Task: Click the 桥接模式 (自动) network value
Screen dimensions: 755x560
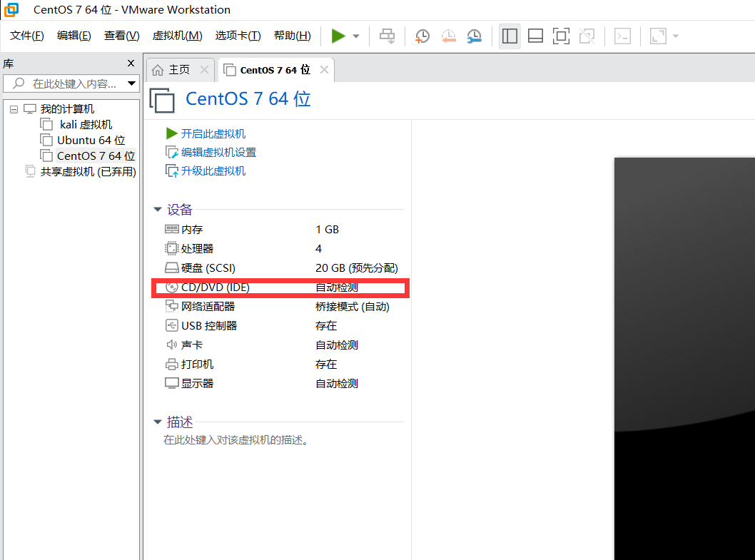Action: point(352,307)
